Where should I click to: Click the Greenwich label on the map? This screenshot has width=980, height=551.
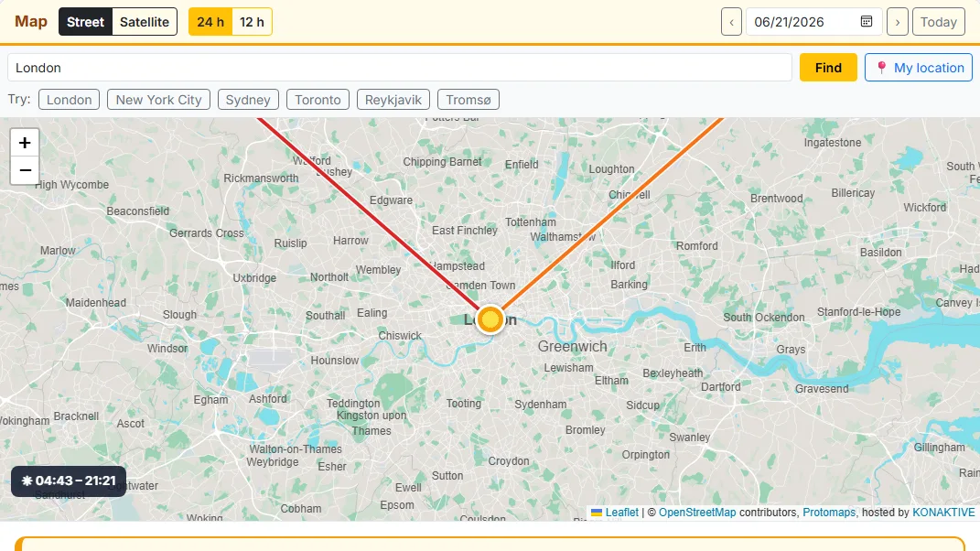tap(573, 347)
